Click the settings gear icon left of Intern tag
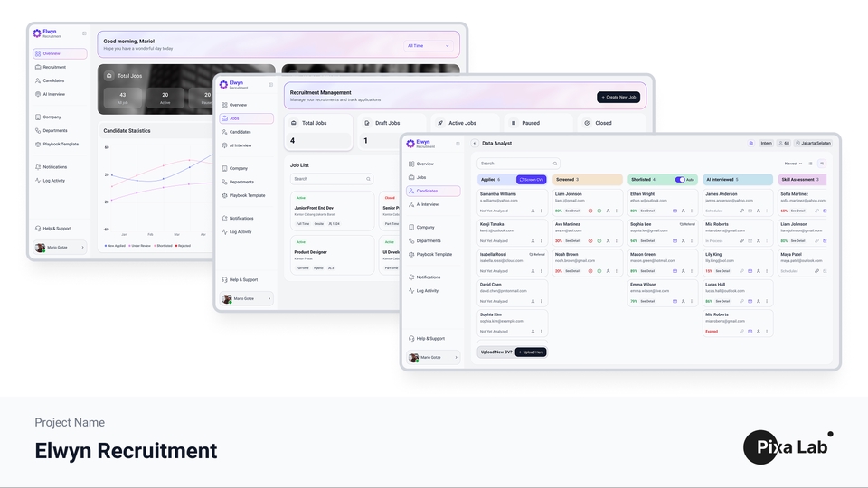The height and width of the screenshot is (488, 868). point(750,143)
